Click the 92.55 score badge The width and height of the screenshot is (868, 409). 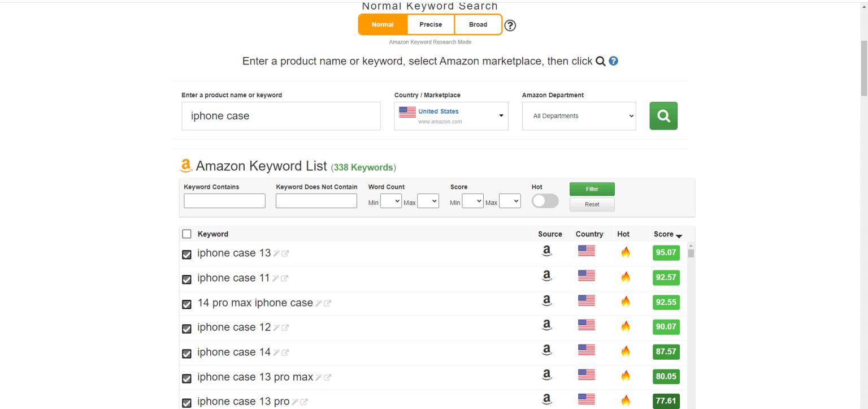[666, 302]
